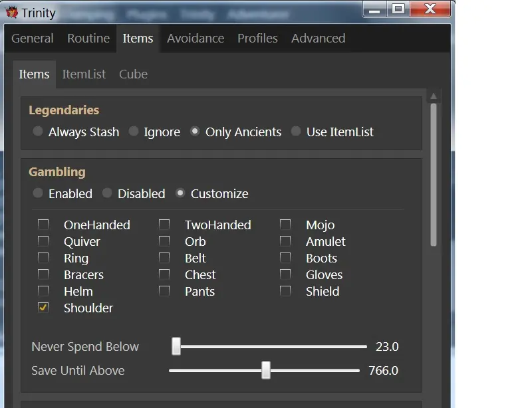Screen dimensions: 532x408
Task: Click the Save Until Above slider handle
Action: point(266,370)
